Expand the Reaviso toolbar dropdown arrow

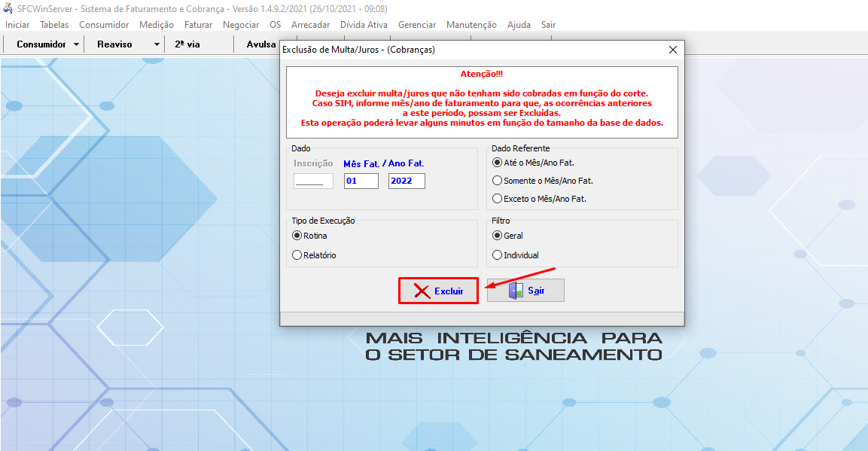tap(157, 44)
